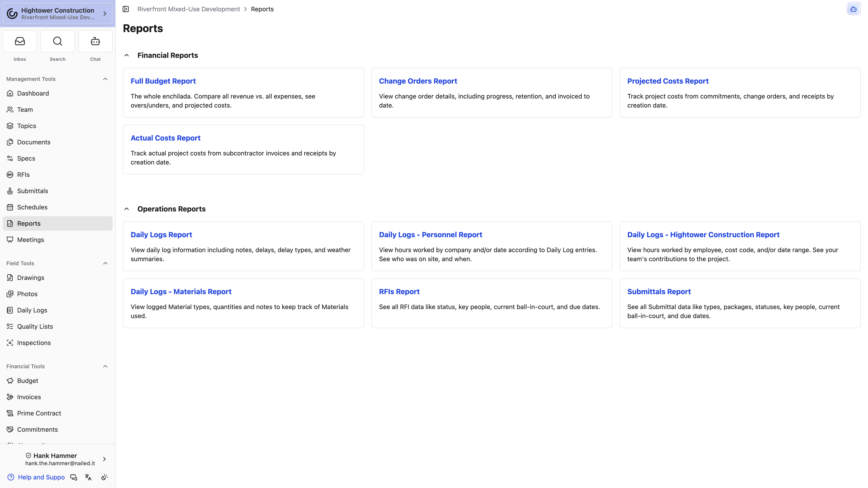868x488 pixels.
Task: Navigate to Specs
Action: (x=58, y=158)
